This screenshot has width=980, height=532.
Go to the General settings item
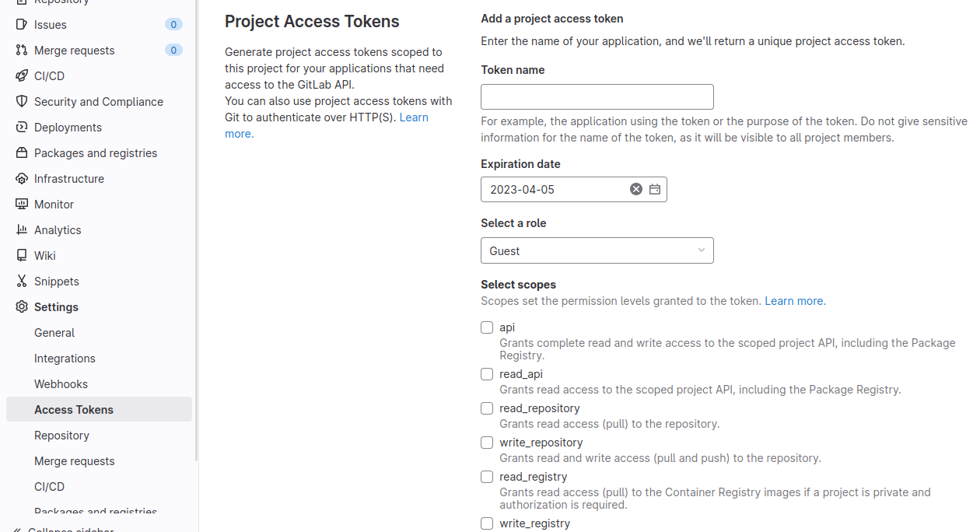(x=54, y=333)
